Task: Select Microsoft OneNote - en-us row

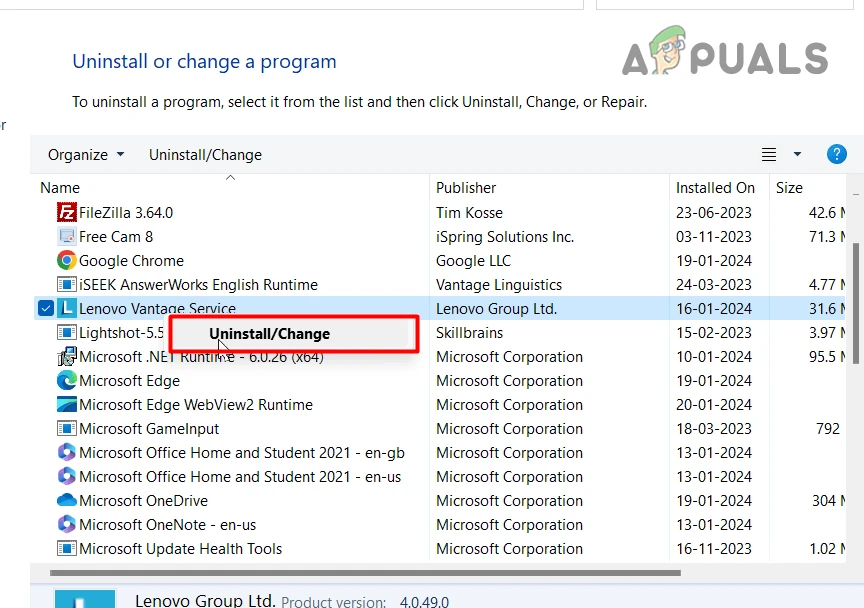Action: (x=168, y=525)
